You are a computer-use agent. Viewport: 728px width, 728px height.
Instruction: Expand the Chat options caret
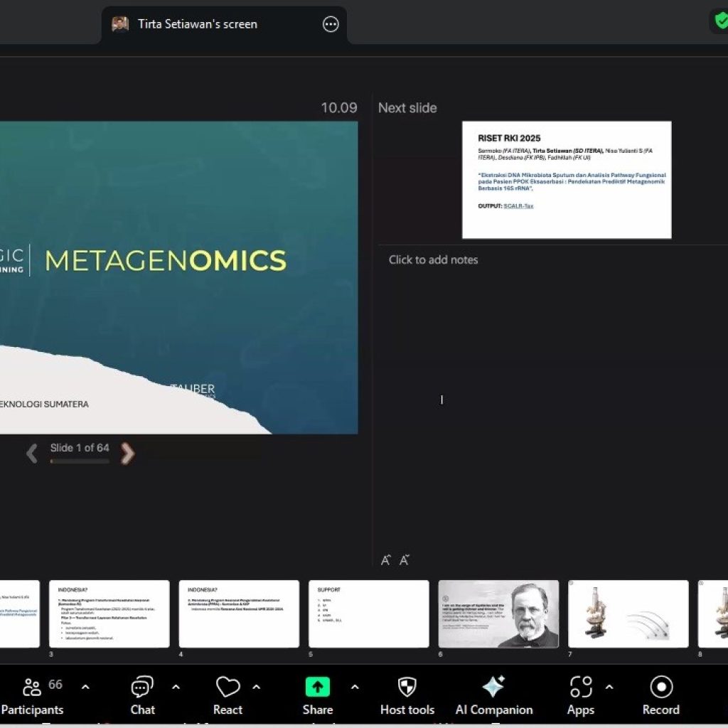coord(176,687)
